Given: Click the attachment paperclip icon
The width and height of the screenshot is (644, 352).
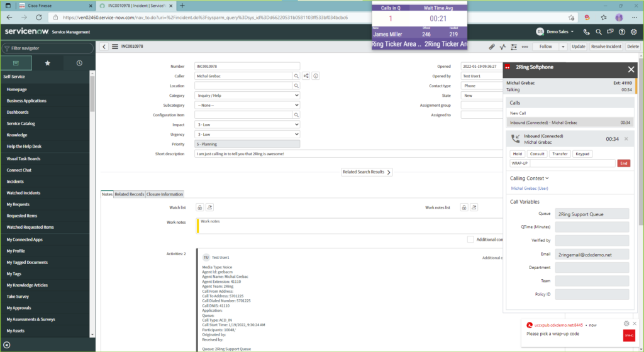Looking at the screenshot, I should coord(492,47).
